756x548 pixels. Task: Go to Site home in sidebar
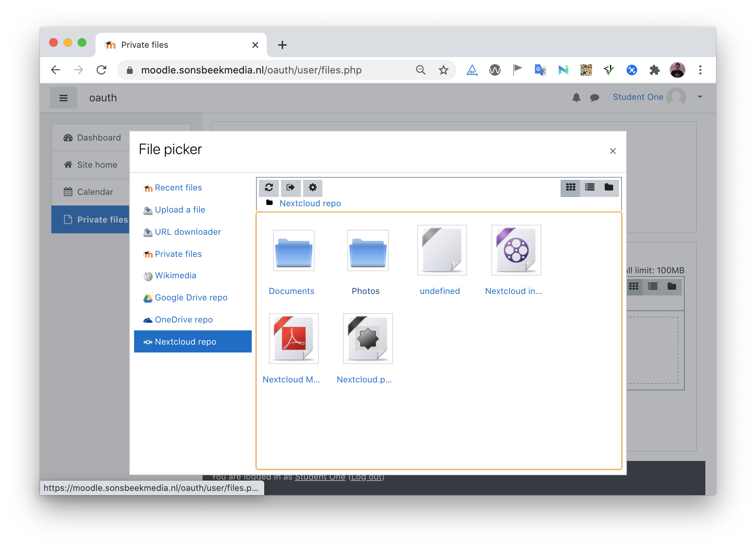point(91,165)
